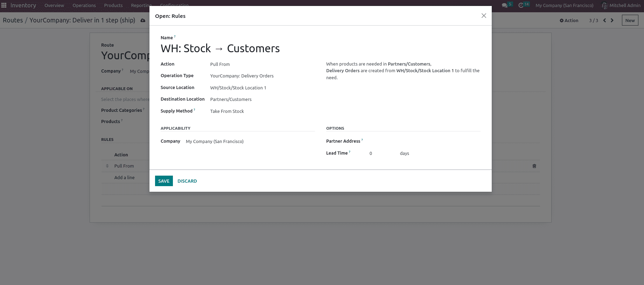Screen dimensions: 644x285
Task: Click the Inventory app title
Action: [23, 5]
